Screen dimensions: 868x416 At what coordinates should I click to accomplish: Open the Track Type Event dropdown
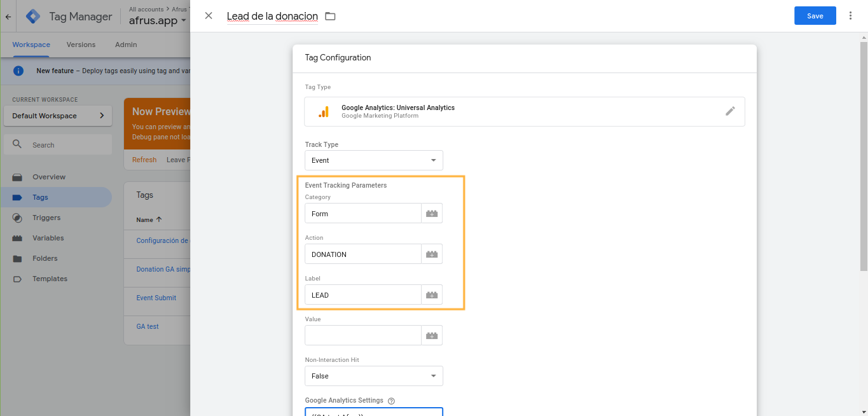pyautogui.click(x=374, y=160)
